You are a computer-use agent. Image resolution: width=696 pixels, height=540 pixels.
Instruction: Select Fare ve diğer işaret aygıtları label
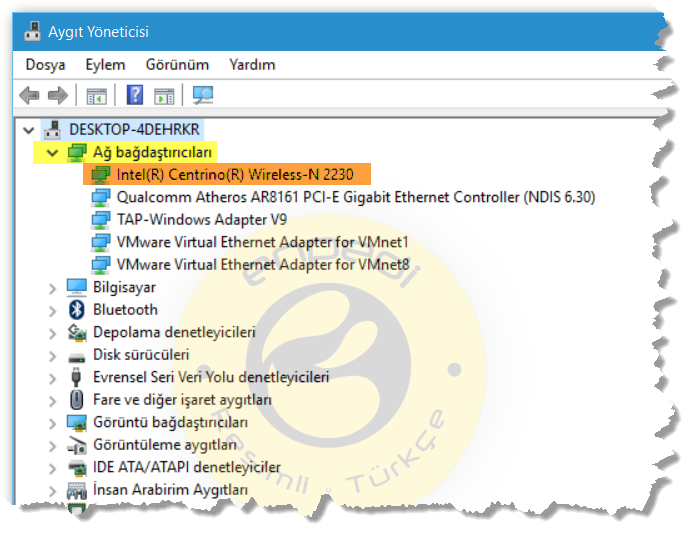pyautogui.click(x=182, y=400)
